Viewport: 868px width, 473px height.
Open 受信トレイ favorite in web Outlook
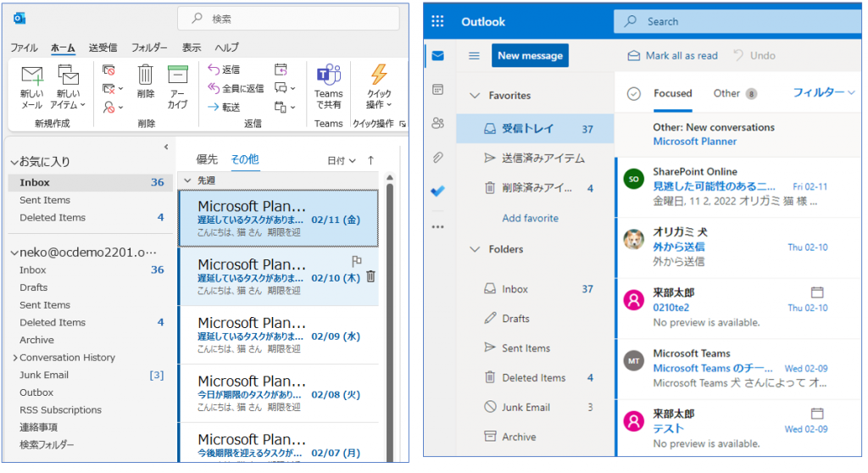[535, 129]
